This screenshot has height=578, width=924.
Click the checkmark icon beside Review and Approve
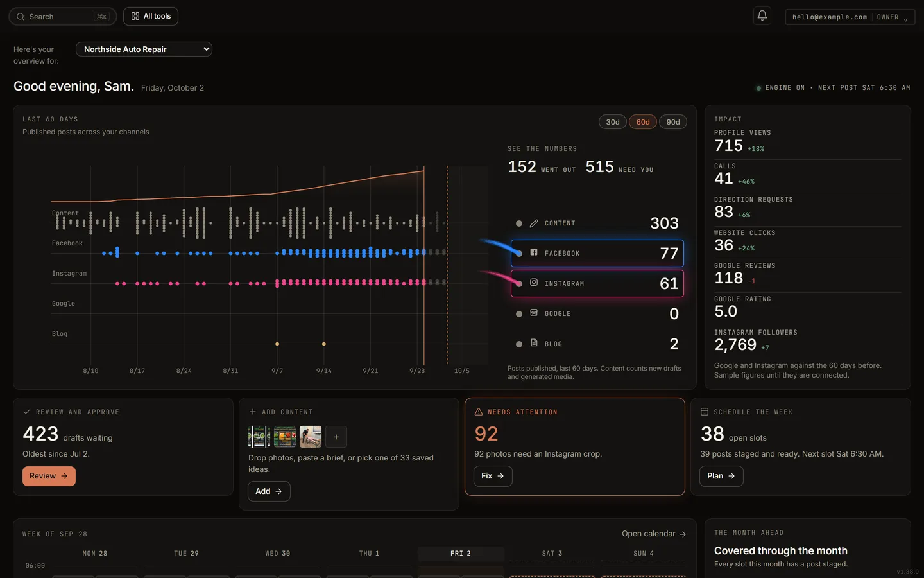(x=27, y=412)
